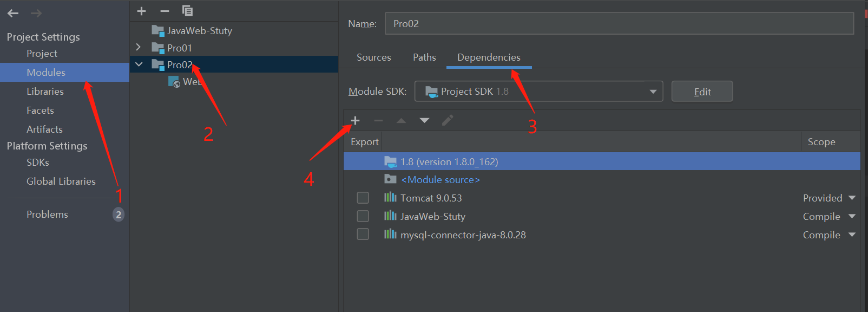Screen dimensions: 868x312
Task: Click the JavaWeb-Stuty library icon in dependencies
Action: pos(390,216)
